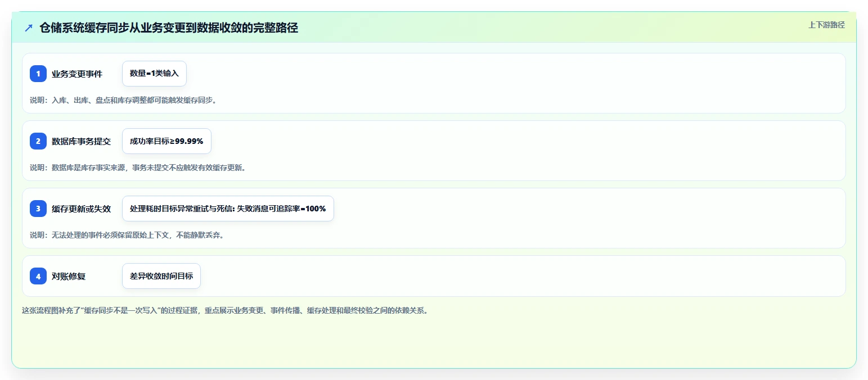Select the 成功率目标≥99.99% chip
This screenshot has width=868, height=380.
click(x=167, y=141)
